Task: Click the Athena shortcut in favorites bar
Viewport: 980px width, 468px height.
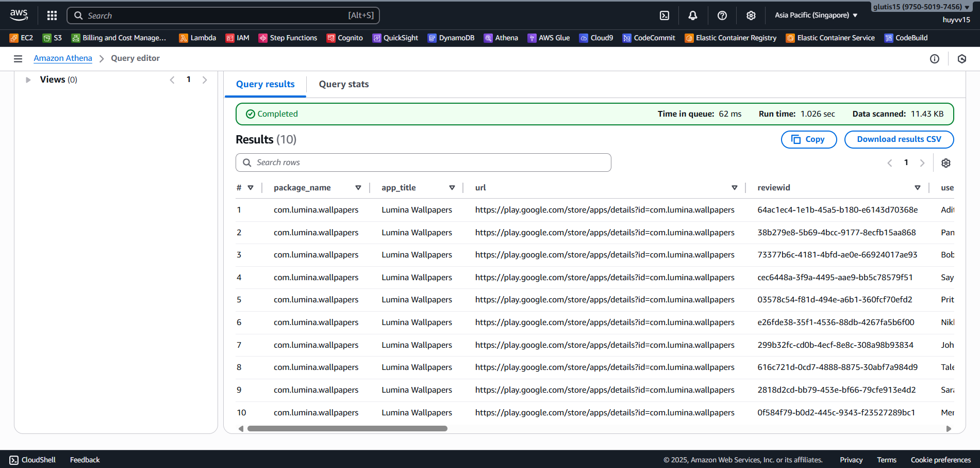Action: (x=501, y=38)
